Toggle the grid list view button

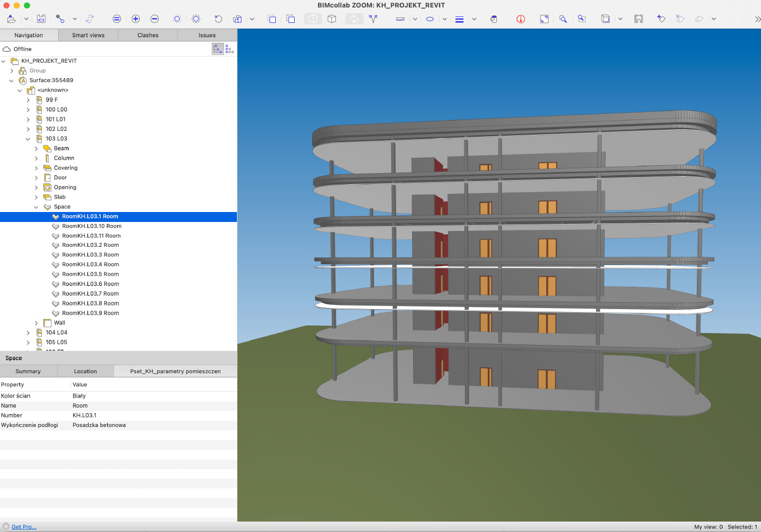click(229, 49)
